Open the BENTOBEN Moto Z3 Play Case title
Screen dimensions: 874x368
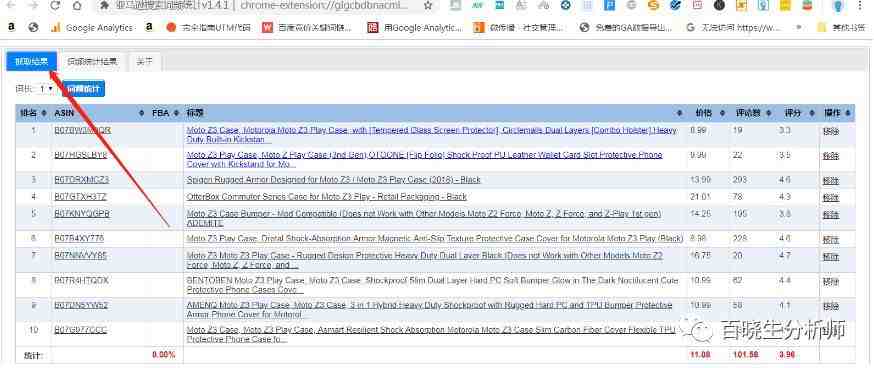tap(433, 285)
